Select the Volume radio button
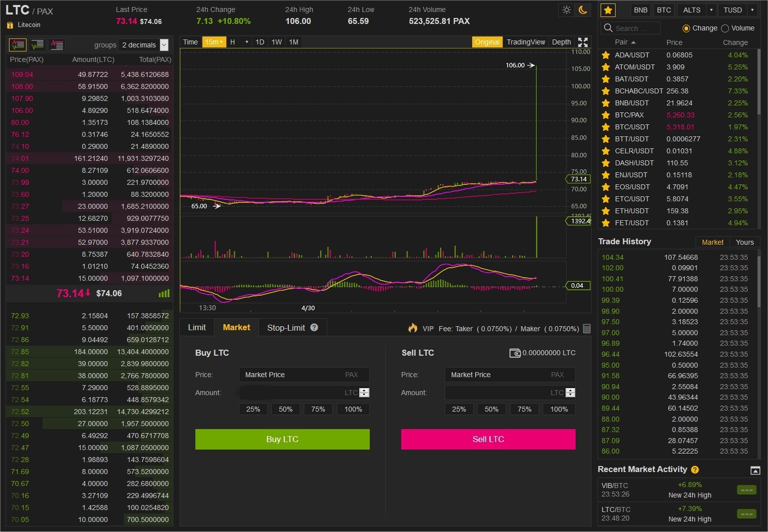The image size is (768, 532). (x=725, y=28)
